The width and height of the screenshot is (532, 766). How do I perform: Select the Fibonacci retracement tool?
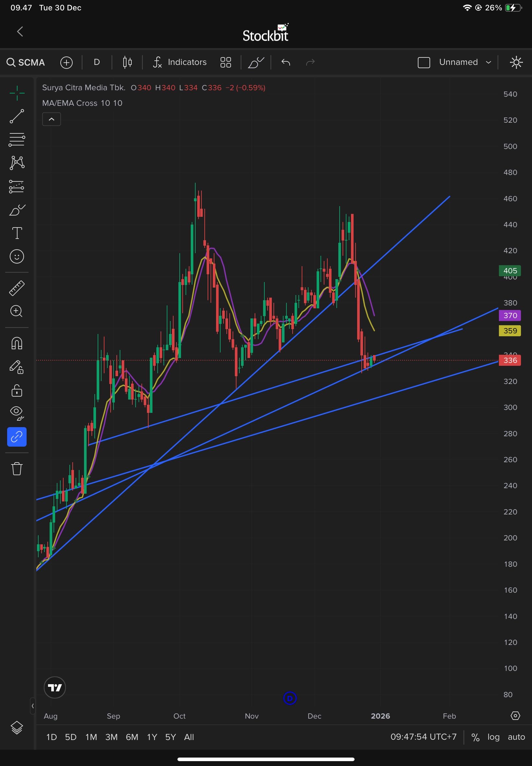tap(17, 139)
